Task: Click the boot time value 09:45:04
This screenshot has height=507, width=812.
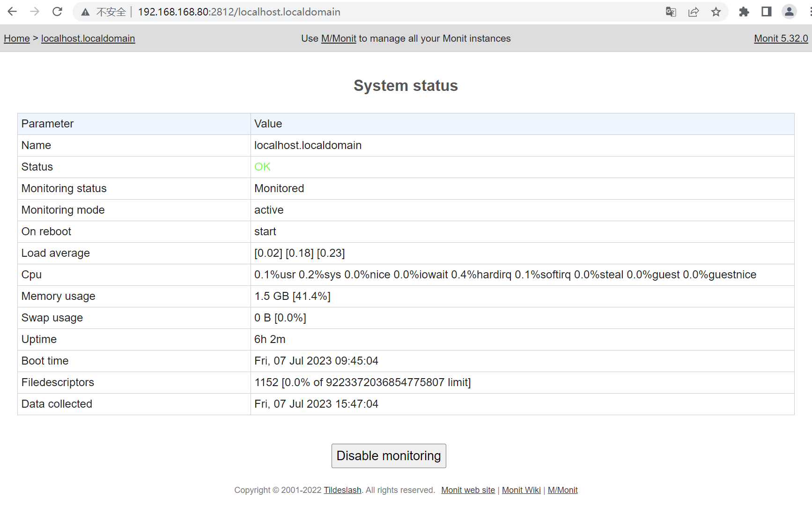Action: pyautogui.click(x=356, y=361)
